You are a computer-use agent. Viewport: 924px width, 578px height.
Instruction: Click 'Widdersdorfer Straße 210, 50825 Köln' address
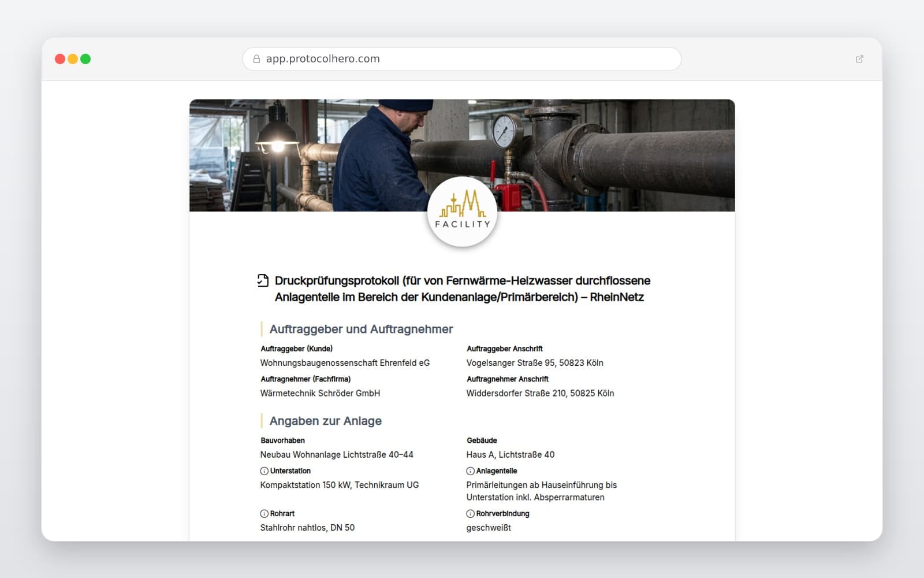click(540, 393)
